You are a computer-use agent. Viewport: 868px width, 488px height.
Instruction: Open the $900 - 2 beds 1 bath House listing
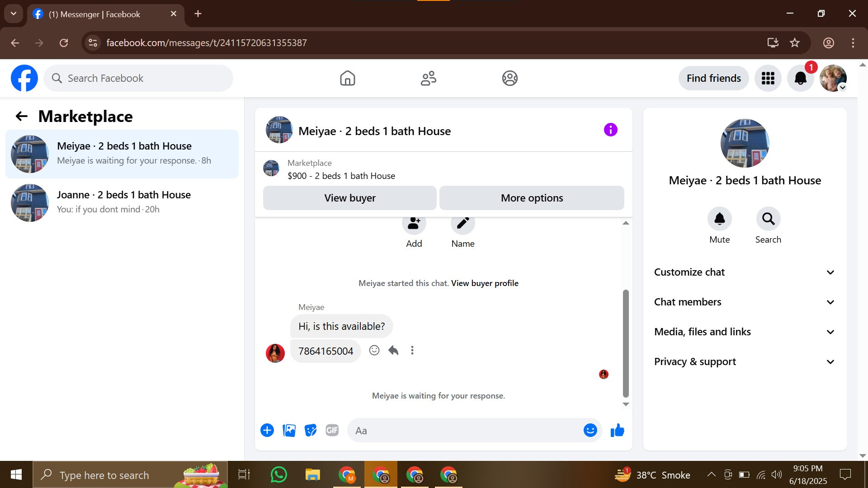[x=341, y=176]
